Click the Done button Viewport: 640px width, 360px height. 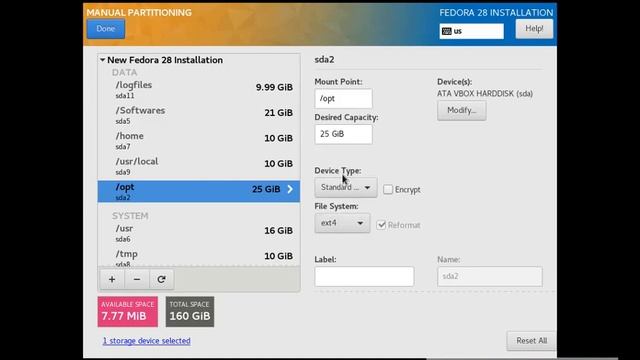click(x=106, y=29)
